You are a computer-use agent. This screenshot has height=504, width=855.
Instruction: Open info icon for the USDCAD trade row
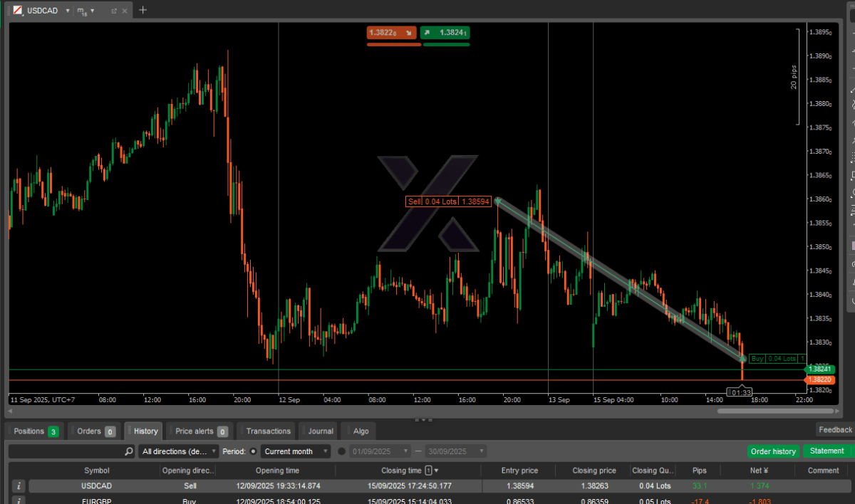click(x=19, y=485)
